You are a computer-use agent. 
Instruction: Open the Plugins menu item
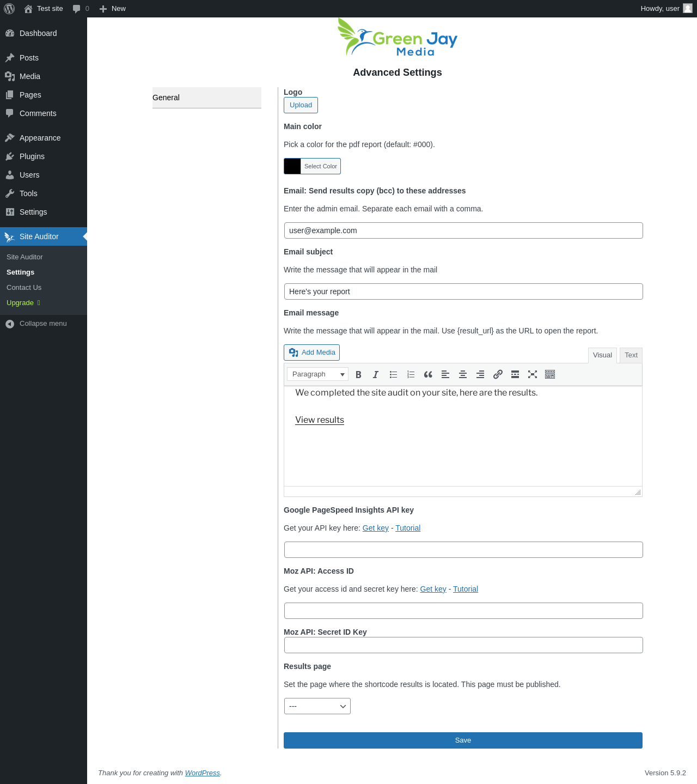[44, 156]
